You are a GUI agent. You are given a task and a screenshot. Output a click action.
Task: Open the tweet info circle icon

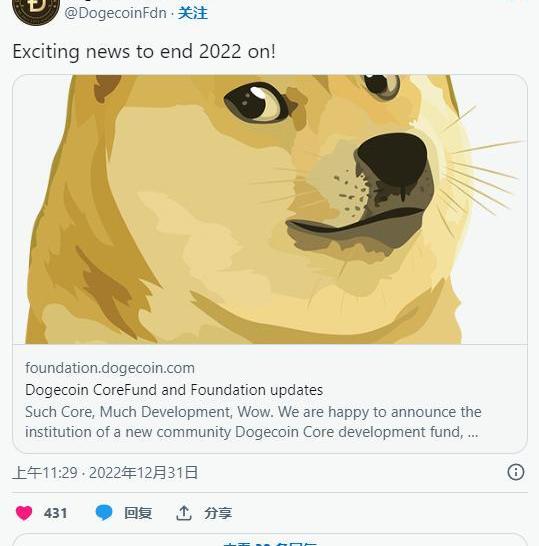[516, 472]
